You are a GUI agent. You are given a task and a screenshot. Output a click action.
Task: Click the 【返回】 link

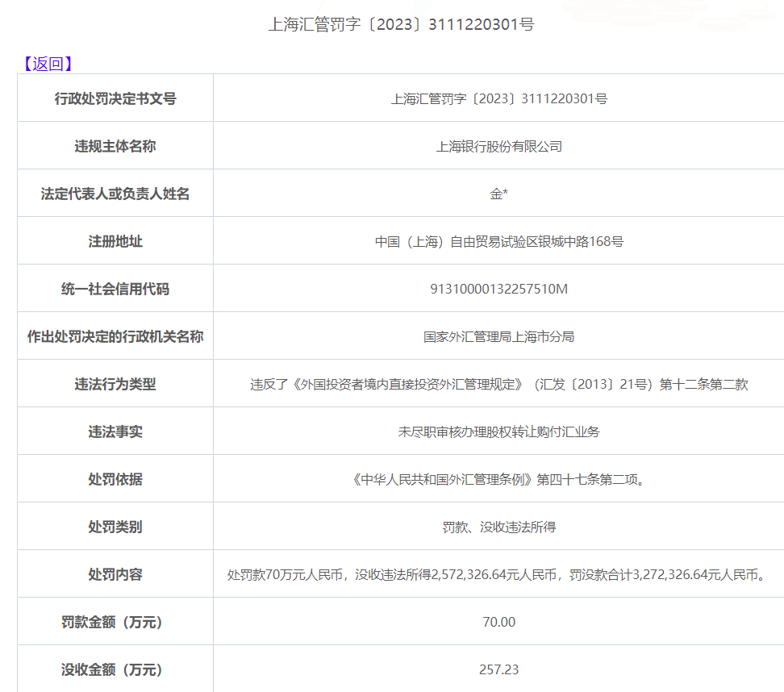tap(47, 64)
